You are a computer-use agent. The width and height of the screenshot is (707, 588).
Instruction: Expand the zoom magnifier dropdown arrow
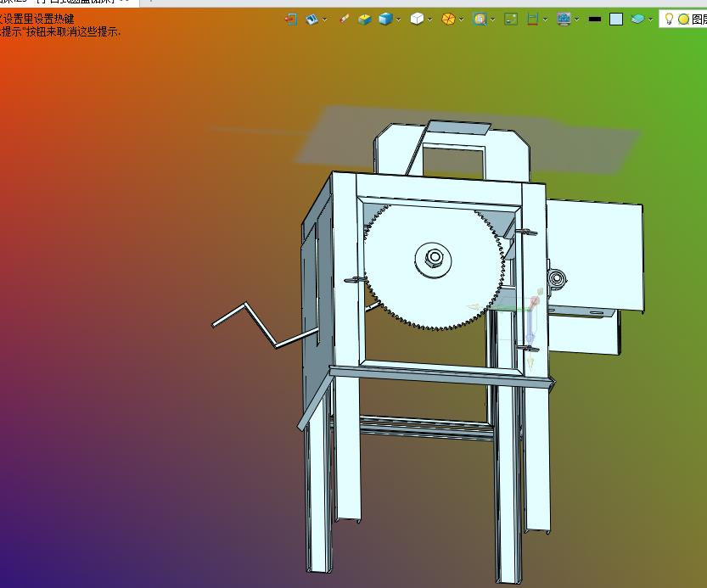pos(493,20)
